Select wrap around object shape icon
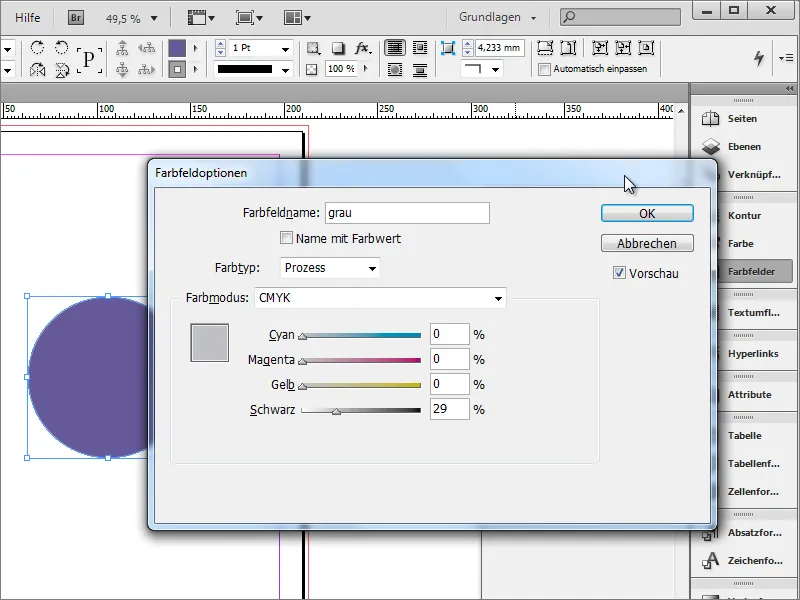This screenshot has width=800, height=600. click(394, 69)
